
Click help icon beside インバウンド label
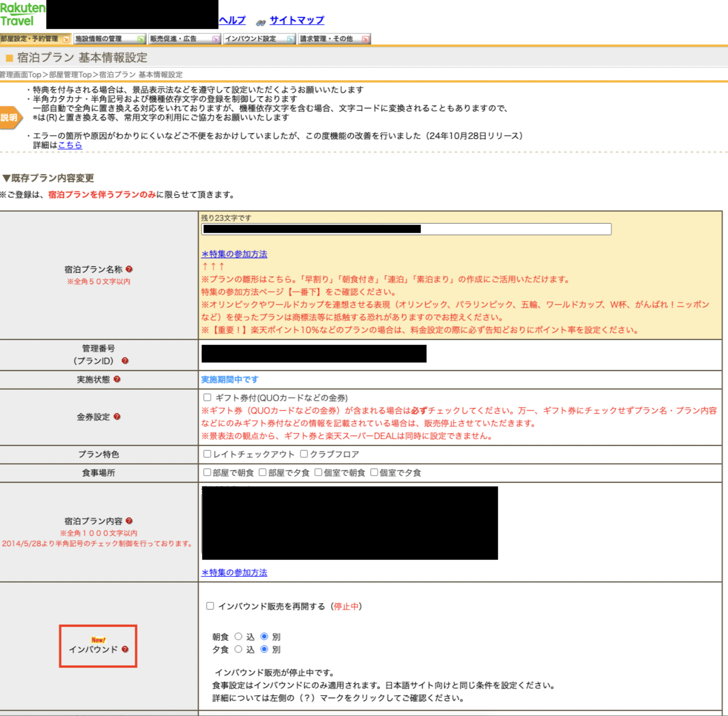click(x=125, y=649)
